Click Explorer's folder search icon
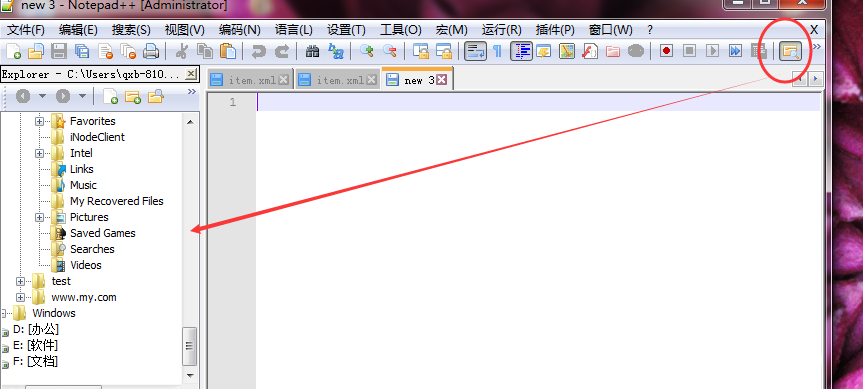Screen dimensions: 863x389 pos(156,96)
